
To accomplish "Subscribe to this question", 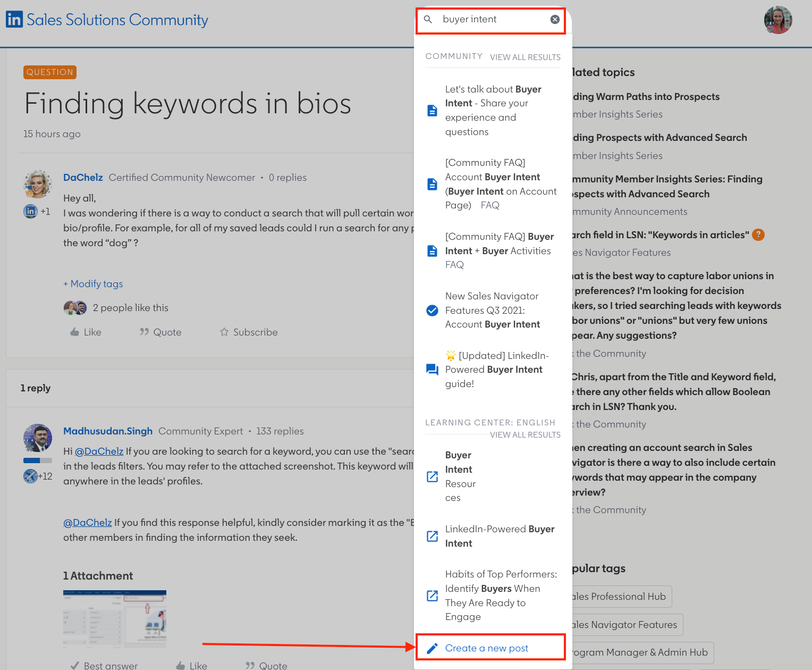I will coord(249,332).
